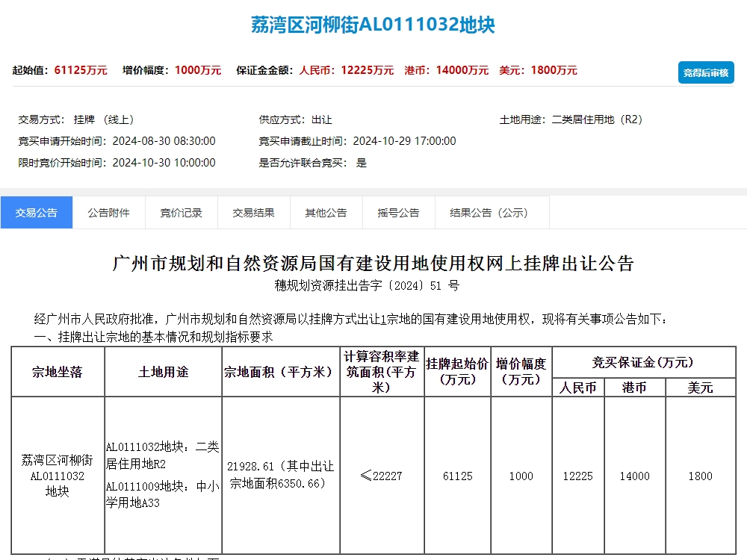747x560 pixels.
Task: Open the 竞价记录 tab
Action: [181, 212]
